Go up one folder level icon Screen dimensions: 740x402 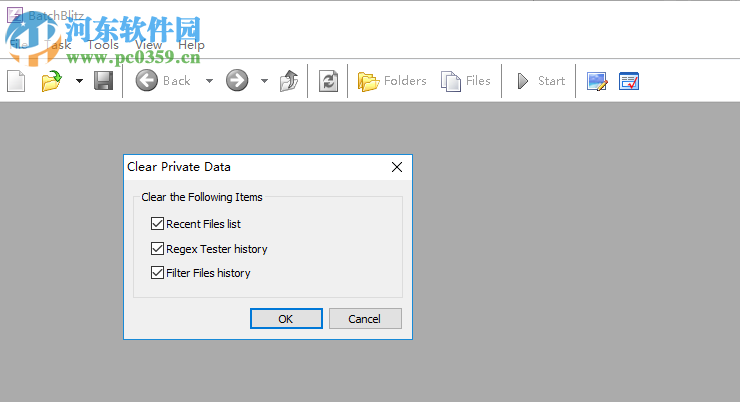(x=289, y=81)
